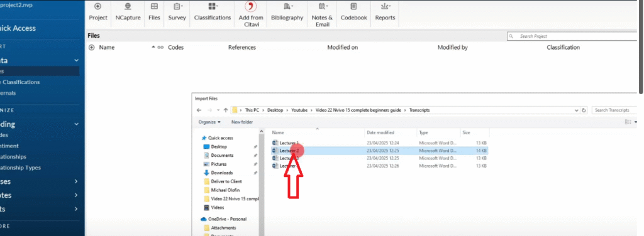Expand the Notes section chevron

tap(76, 195)
